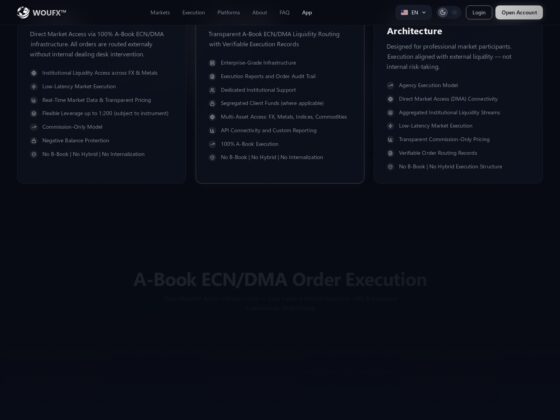Click the Architecture card heading

[414, 31]
